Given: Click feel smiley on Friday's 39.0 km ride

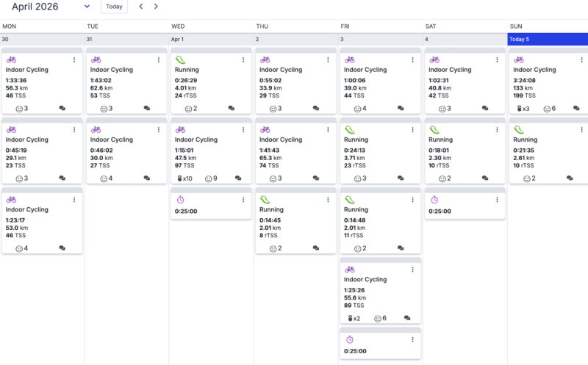Looking at the screenshot, I should (x=357, y=109).
